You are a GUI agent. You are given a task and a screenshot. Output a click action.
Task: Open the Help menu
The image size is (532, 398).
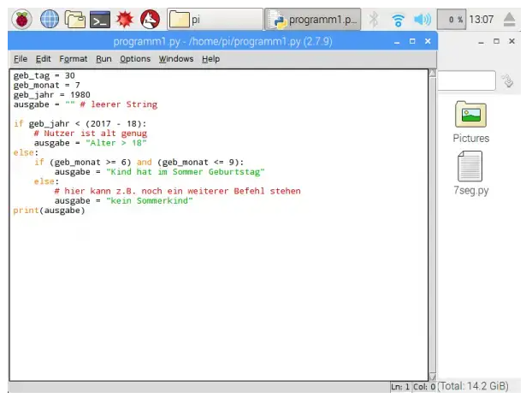click(x=210, y=59)
